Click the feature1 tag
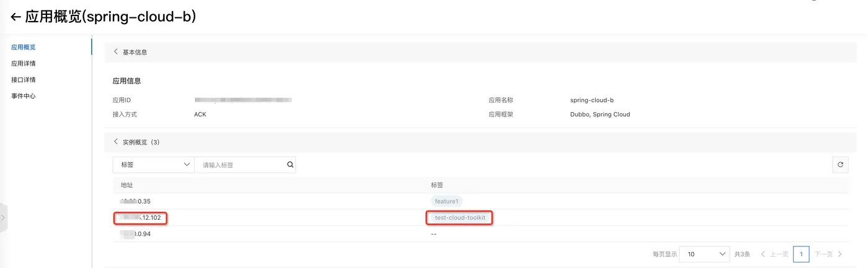 (x=446, y=201)
